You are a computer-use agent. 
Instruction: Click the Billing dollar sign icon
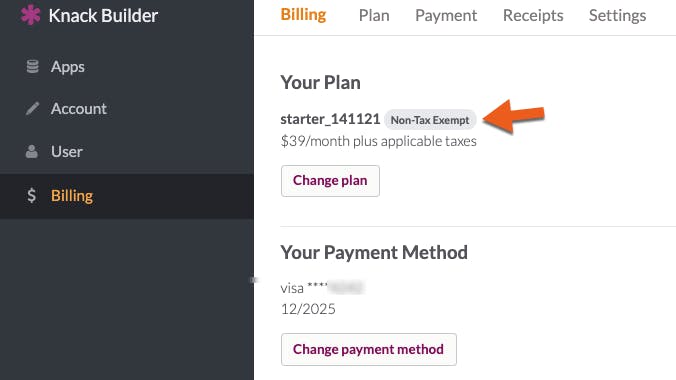pos(31,195)
